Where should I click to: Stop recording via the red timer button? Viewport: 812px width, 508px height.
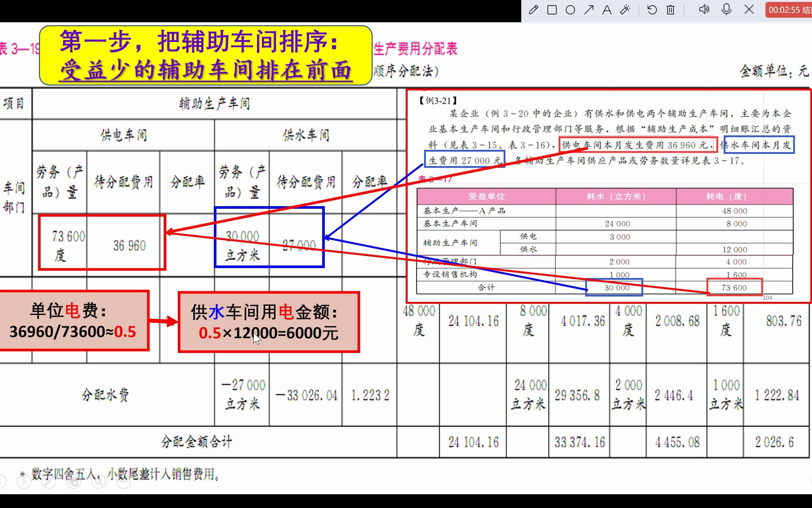(788, 10)
